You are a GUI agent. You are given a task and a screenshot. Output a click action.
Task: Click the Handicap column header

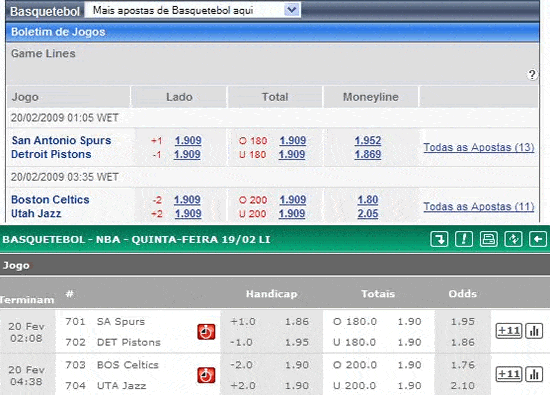pyautogui.click(x=271, y=294)
